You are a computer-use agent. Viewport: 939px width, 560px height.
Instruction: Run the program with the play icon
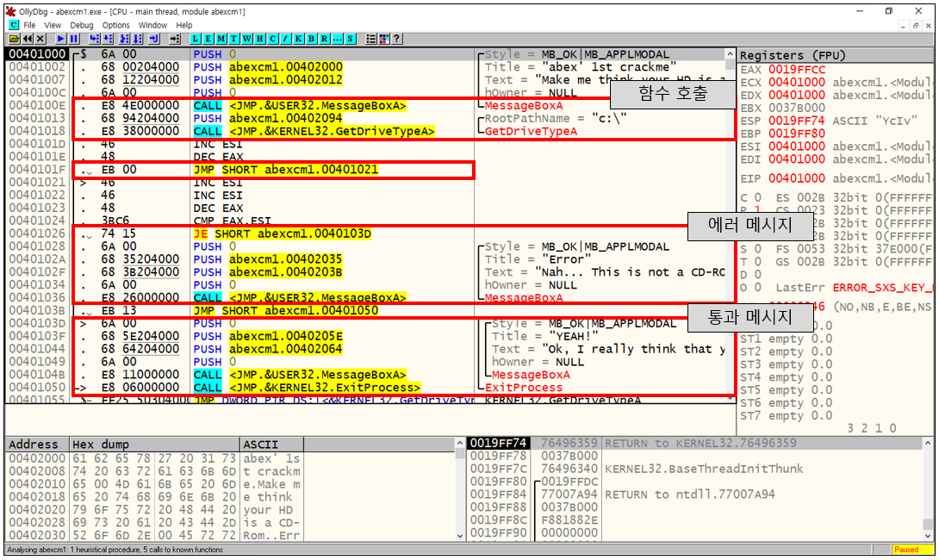60,39
